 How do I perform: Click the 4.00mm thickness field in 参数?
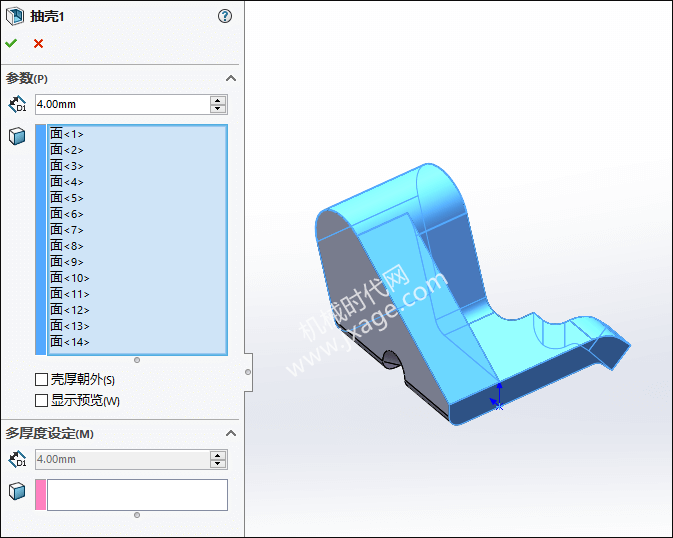click(x=123, y=104)
